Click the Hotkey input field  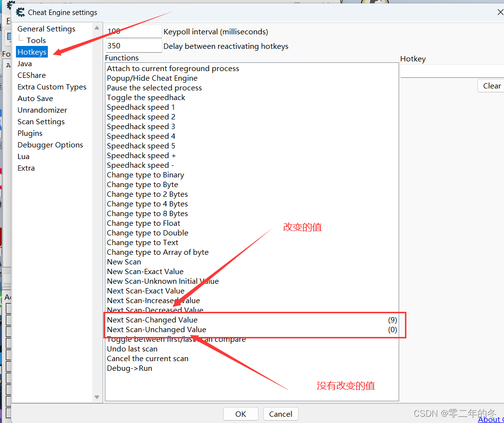coord(452,71)
